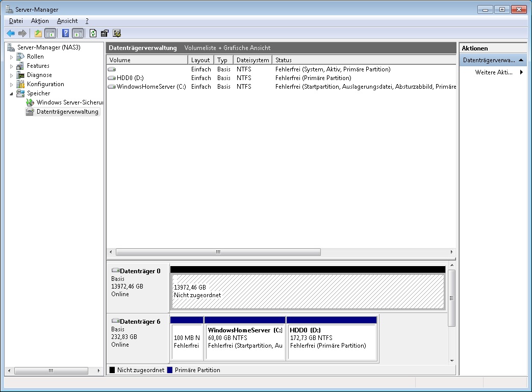Collapse the Speicher tree node
The width and height of the screenshot is (532, 392).
pos(11,94)
